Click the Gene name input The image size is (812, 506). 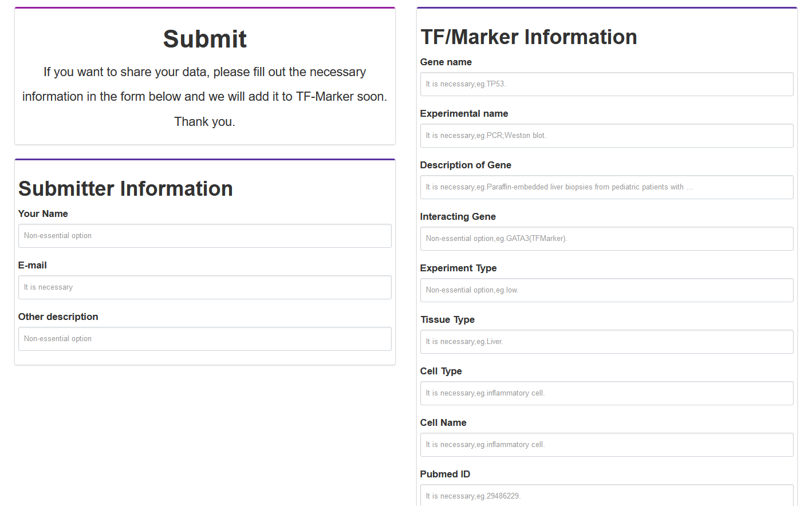click(606, 84)
